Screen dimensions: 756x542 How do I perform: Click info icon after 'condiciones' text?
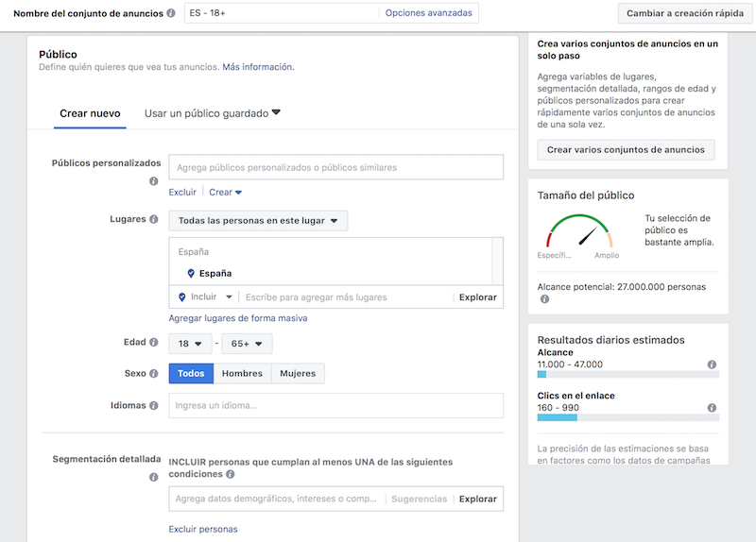[231, 474]
